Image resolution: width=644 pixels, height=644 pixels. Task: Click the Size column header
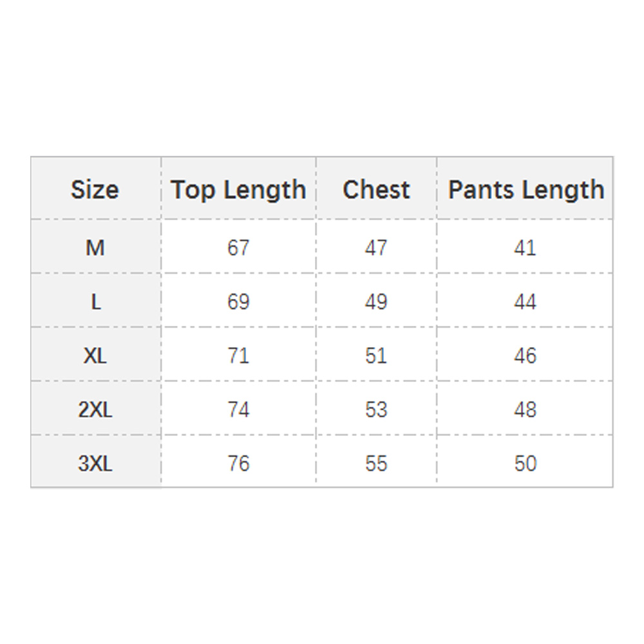click(x=95, y=190)
